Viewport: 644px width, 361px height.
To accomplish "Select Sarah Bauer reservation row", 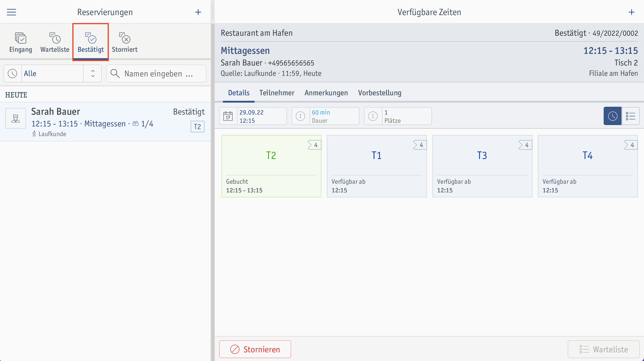I will (x=105, y=122).
